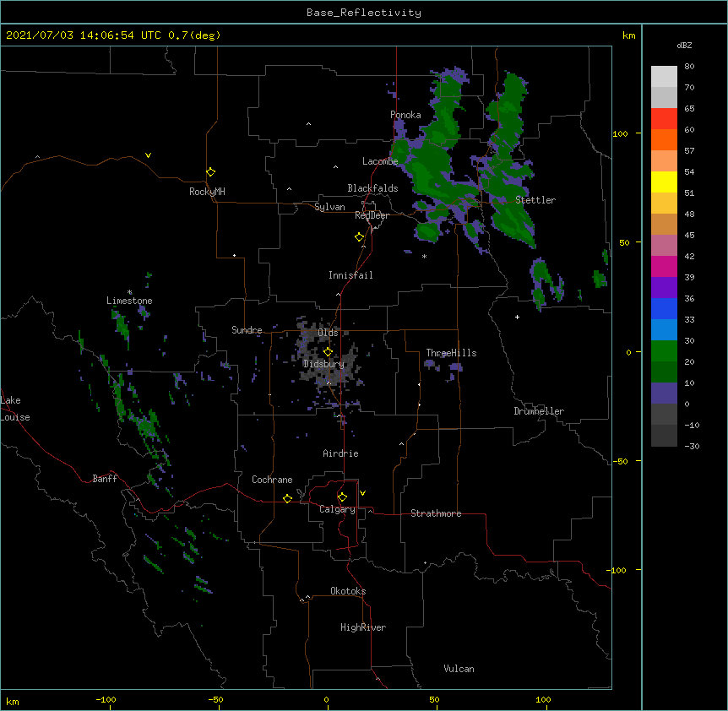This screenshot has height=711, width=728.
Task: Click the white plus marker north of Drumheller
Action: (x=517, y=317)
